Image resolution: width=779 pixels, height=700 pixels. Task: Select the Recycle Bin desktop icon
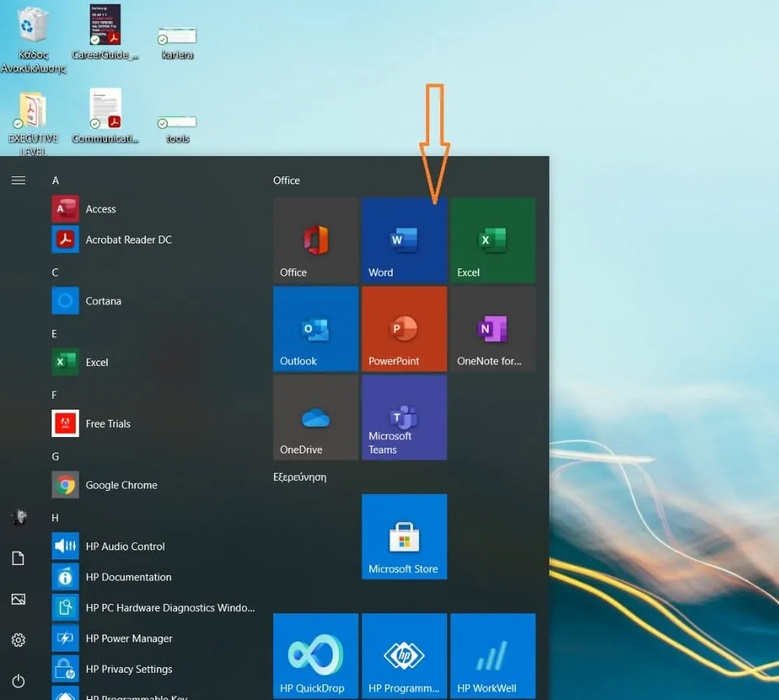(x=33, y=39)
